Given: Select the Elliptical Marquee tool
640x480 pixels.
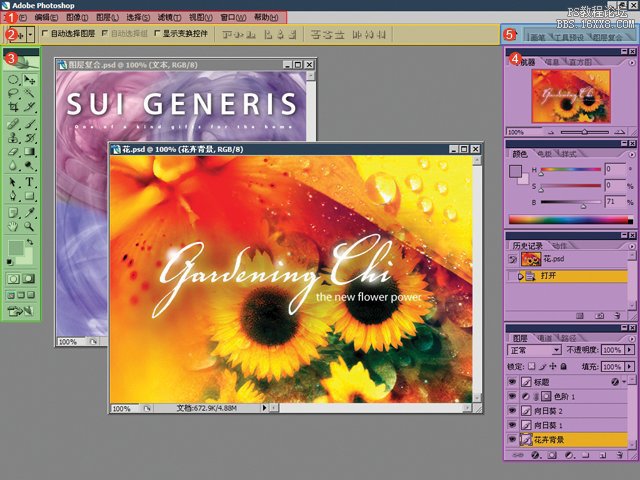Looking at the screenshot, I should click(x=13, y=79).
